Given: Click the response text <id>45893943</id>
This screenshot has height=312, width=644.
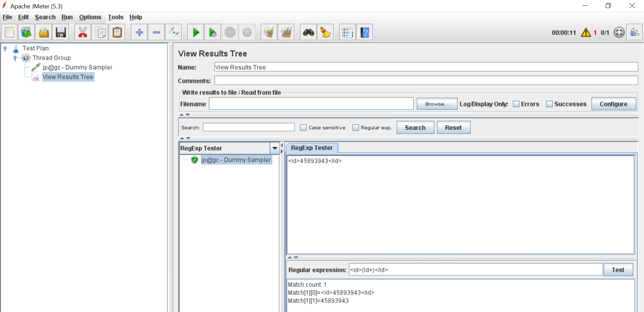Looking at the screenshot, I should pos(315,161).
